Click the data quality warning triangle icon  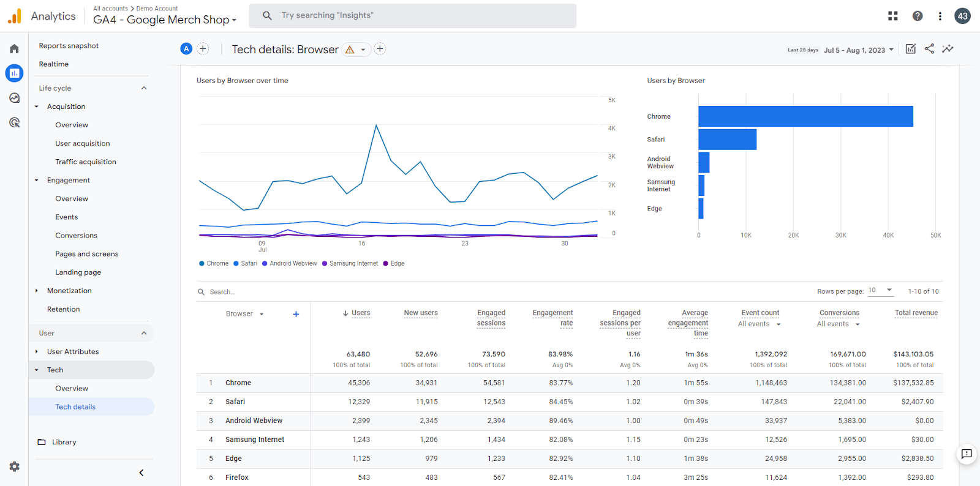coord(350,50)
